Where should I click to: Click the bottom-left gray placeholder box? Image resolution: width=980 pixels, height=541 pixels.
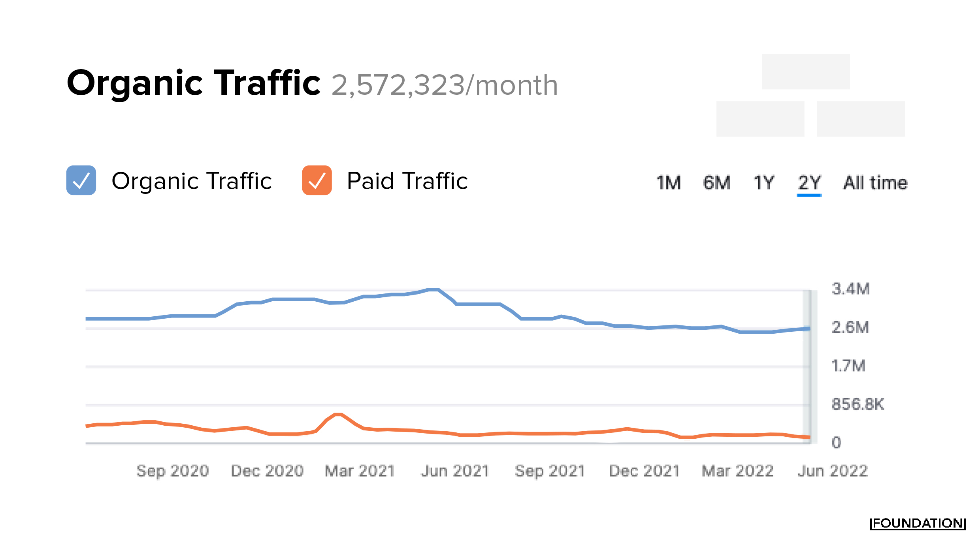[x=760, y=119]
